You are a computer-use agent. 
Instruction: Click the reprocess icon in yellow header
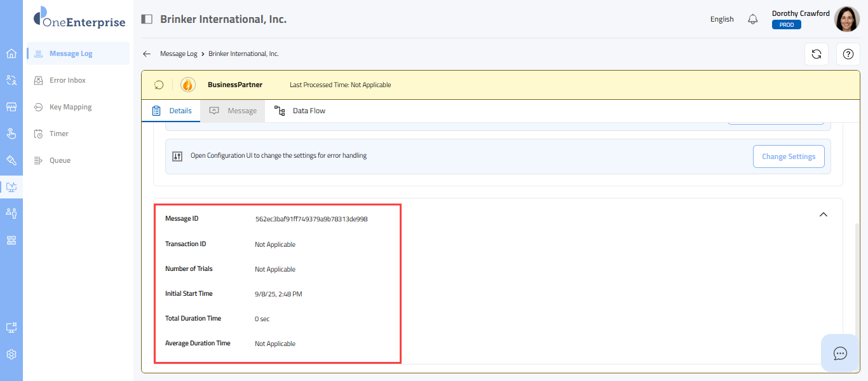(x=159, y=85)
